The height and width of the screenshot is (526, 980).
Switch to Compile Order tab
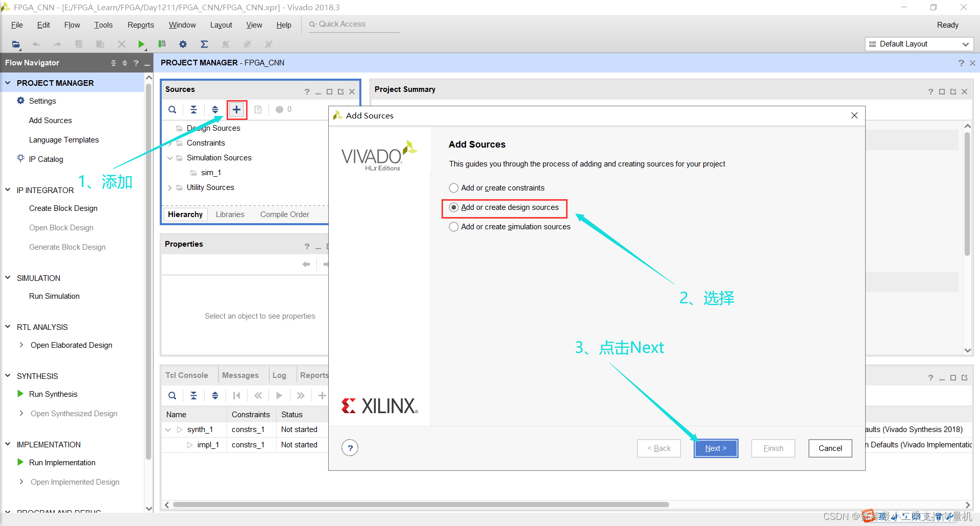[x=285, y=214]
